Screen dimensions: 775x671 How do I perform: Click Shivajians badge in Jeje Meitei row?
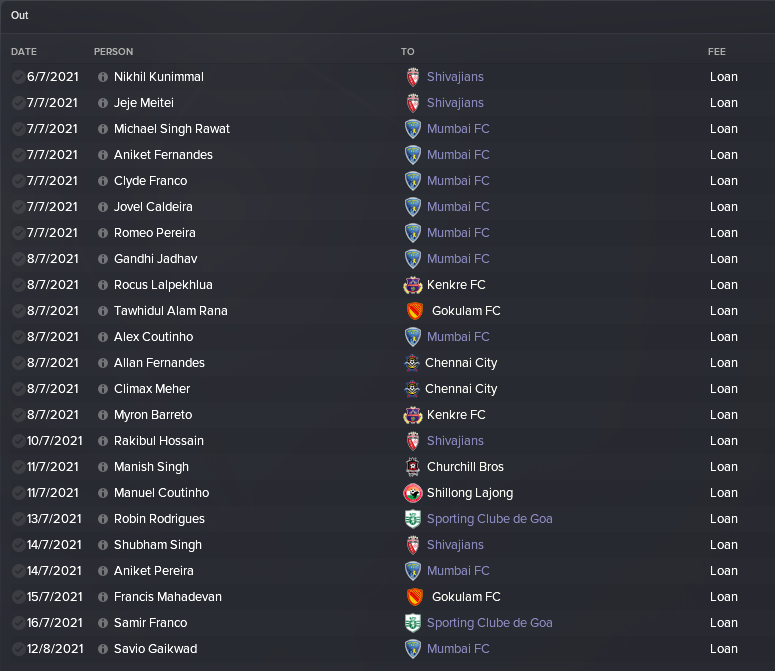point(413,103)
